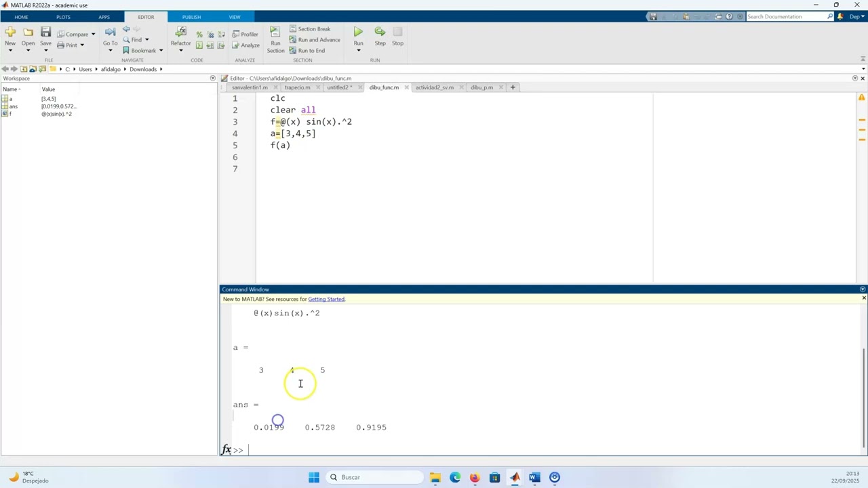Select variable ans in Workspace
Viewport: 868px width, 488px height.
108,106
